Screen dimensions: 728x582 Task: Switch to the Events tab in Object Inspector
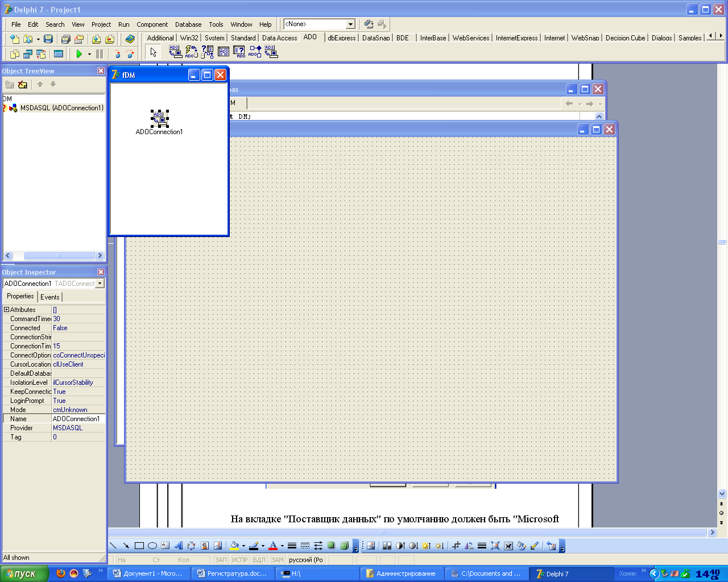[49, 297]
